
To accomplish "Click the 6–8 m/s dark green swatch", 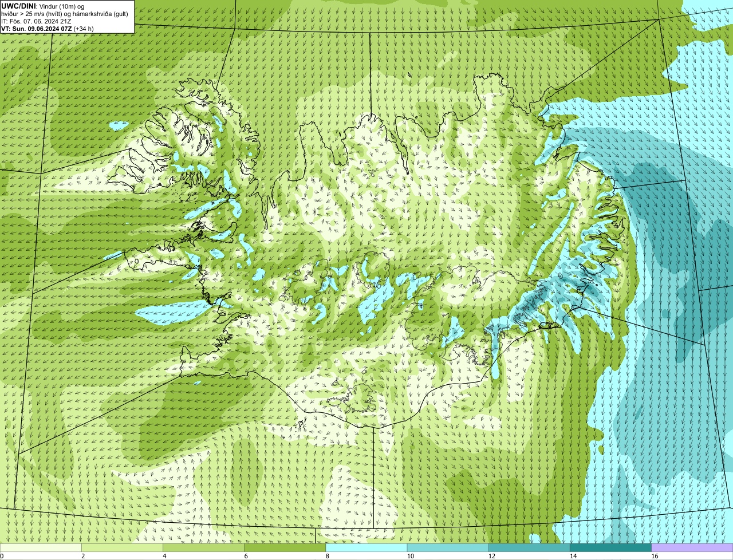I will (x=285, y=547).
